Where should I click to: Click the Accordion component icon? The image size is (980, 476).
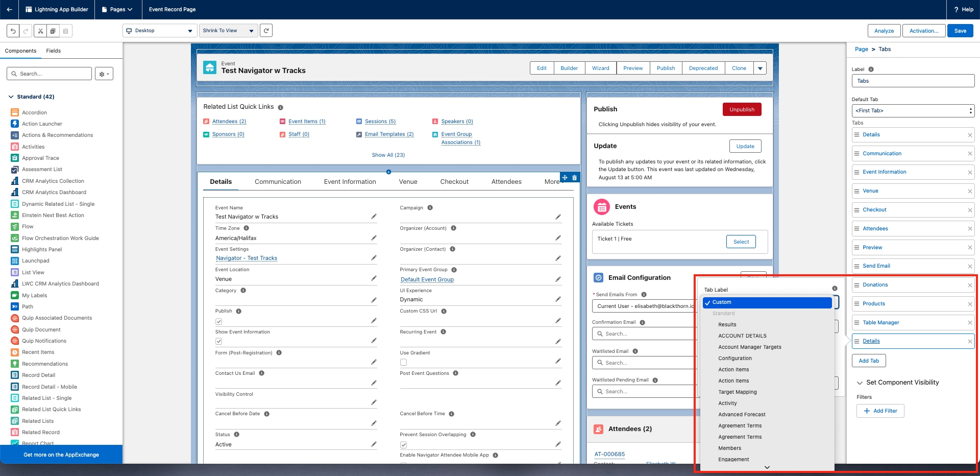click(x=15, y=112)
